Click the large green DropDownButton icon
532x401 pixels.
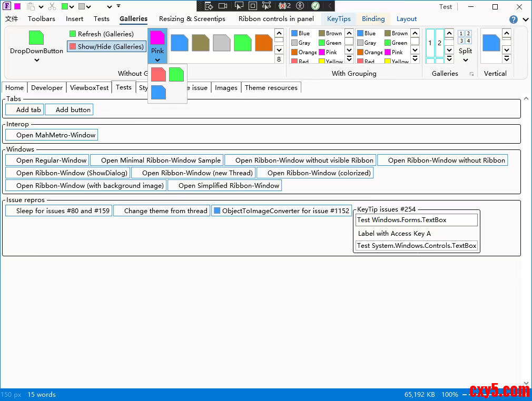(x=36, y=37)
